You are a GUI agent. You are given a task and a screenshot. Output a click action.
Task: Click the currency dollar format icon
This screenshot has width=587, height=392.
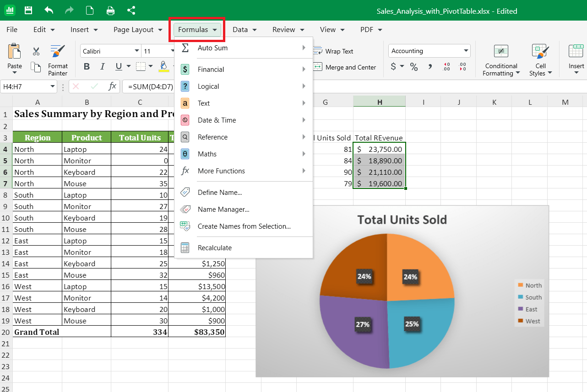click(393, 67)
